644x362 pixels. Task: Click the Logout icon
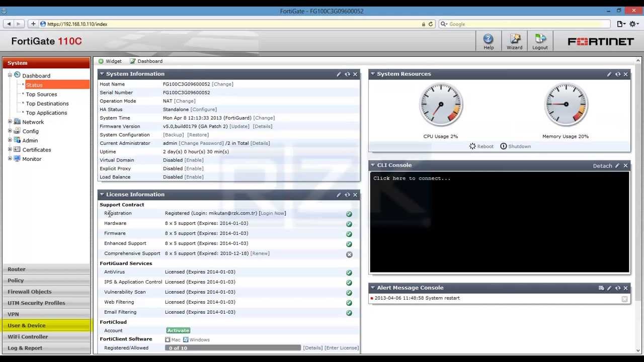click(x=540, y=41)
